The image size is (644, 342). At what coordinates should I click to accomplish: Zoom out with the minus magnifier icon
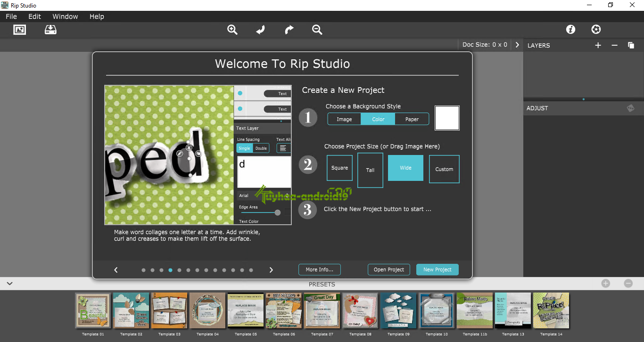(x=317, y=30)
